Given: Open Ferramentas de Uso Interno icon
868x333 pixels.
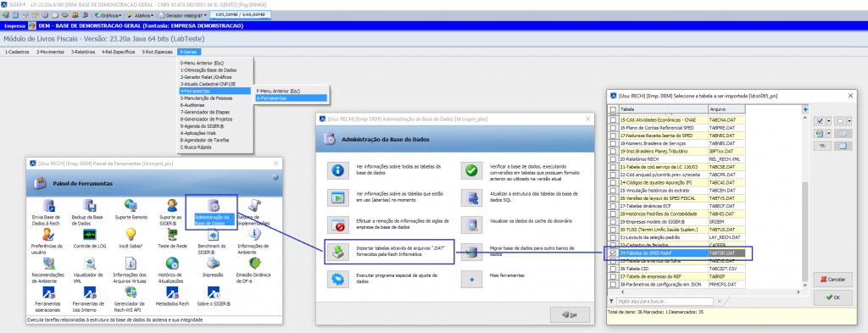Looking at the screenshot, I should (x=89, y=292).
